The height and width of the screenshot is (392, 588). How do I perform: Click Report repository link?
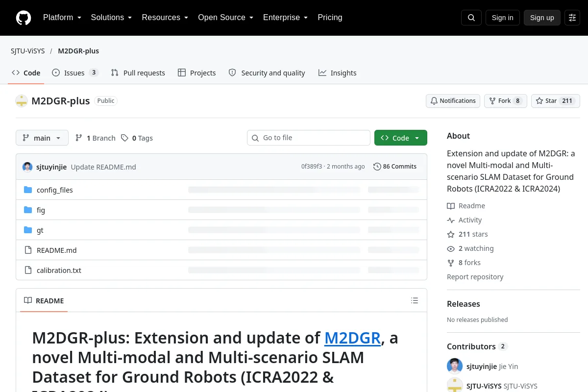[x=475, y=277]
